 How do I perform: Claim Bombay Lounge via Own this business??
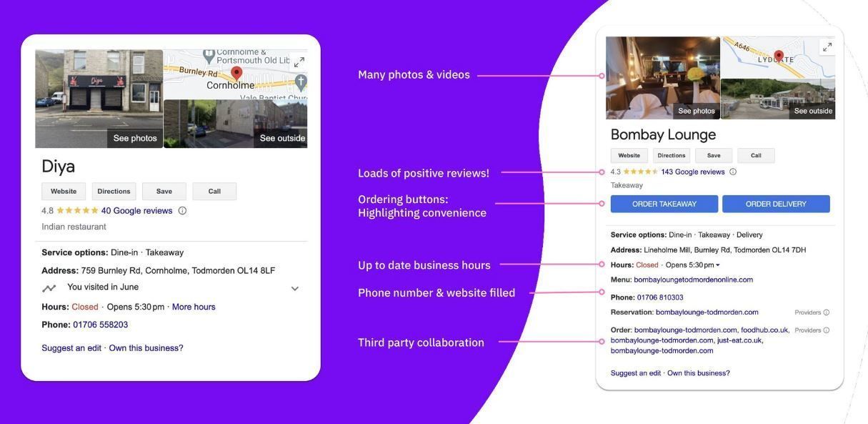pyautogui.click(x=699, y=373)
